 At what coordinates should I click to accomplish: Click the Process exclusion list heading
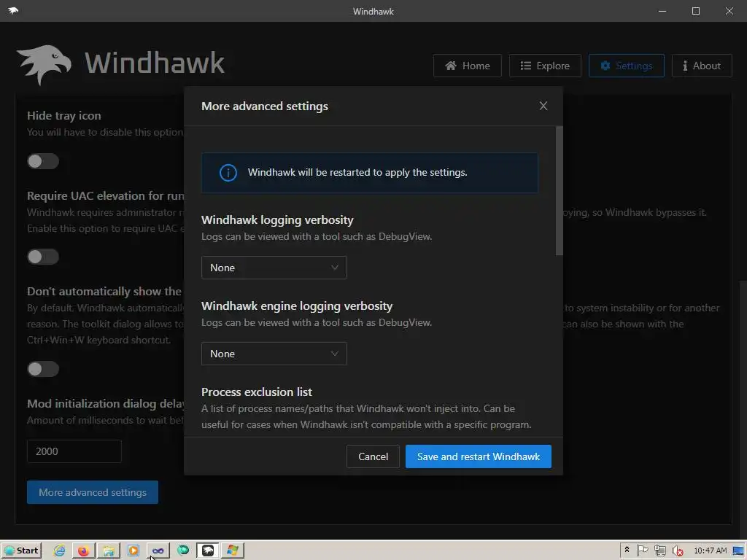257,392
